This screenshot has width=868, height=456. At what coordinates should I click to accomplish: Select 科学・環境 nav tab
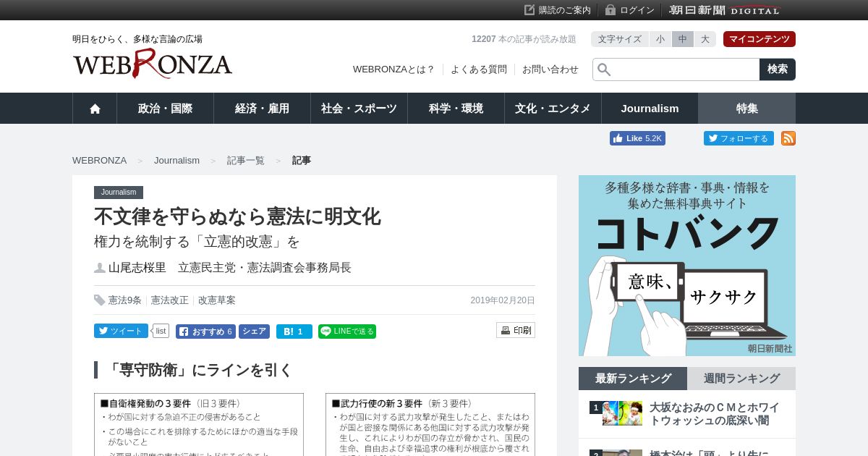tap(456, 109)
